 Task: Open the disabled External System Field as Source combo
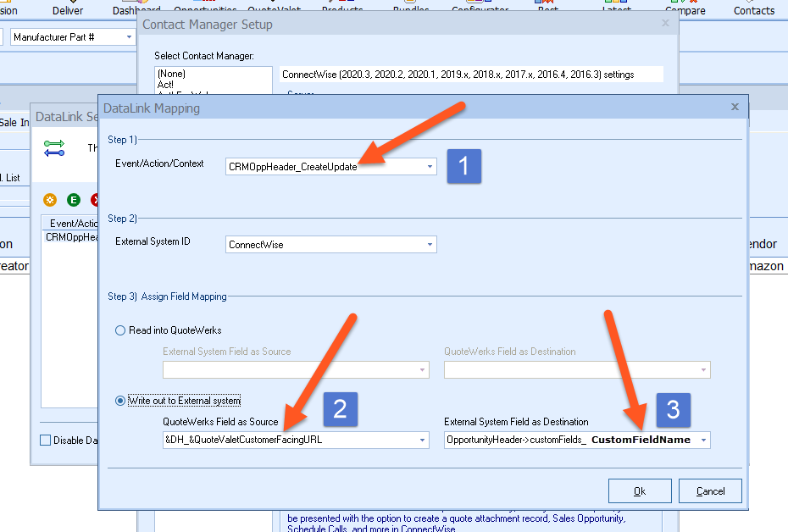coord(296,369)
